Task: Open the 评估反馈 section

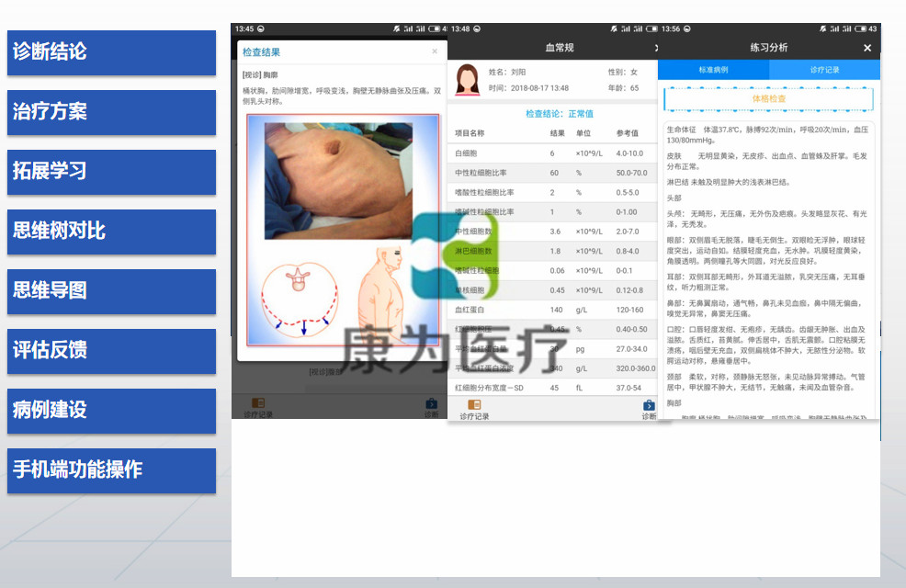Action: click(111, 351)
